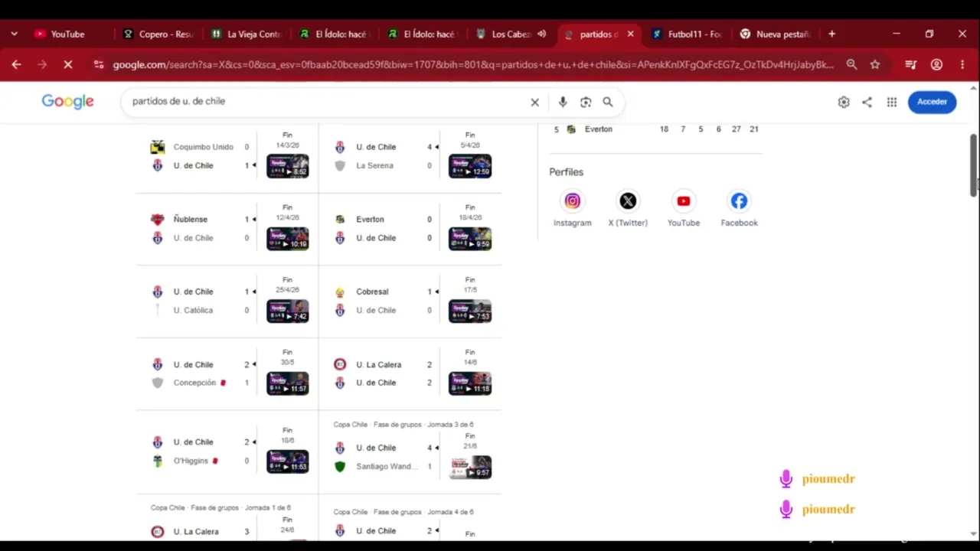Play the 7:53 highlight video
This screenshot has height=551, width=980.
pos(470,311)
